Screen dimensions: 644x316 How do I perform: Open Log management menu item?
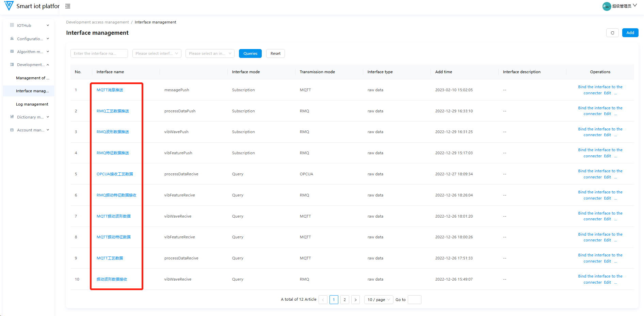[x=32, y=104]
